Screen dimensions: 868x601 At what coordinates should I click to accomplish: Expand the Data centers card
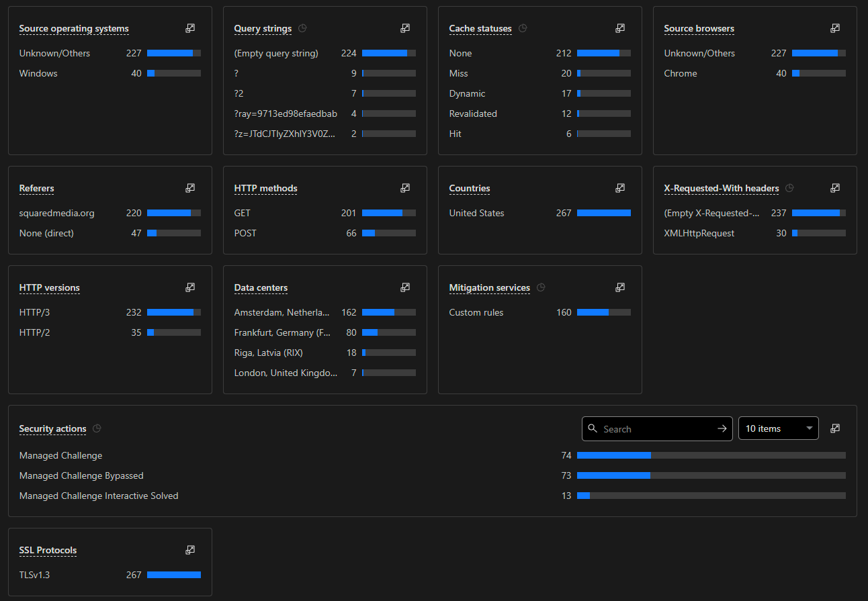tap(405, 287)
